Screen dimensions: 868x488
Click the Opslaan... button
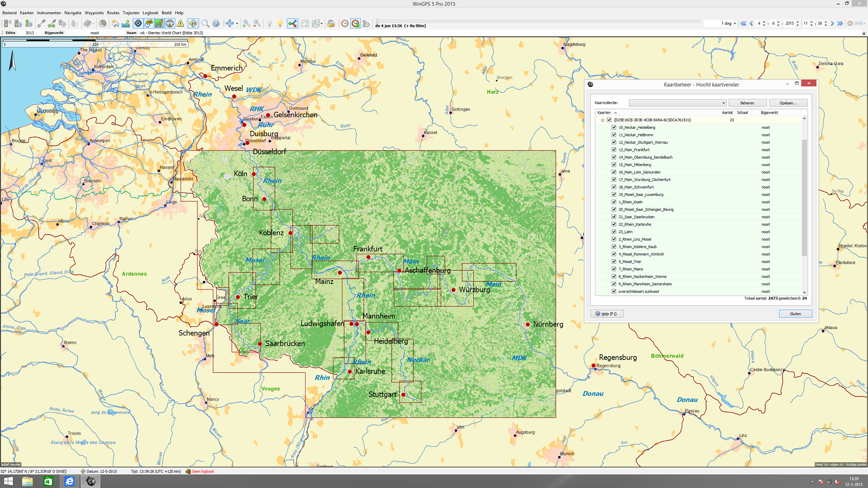(x=788, y=103)
